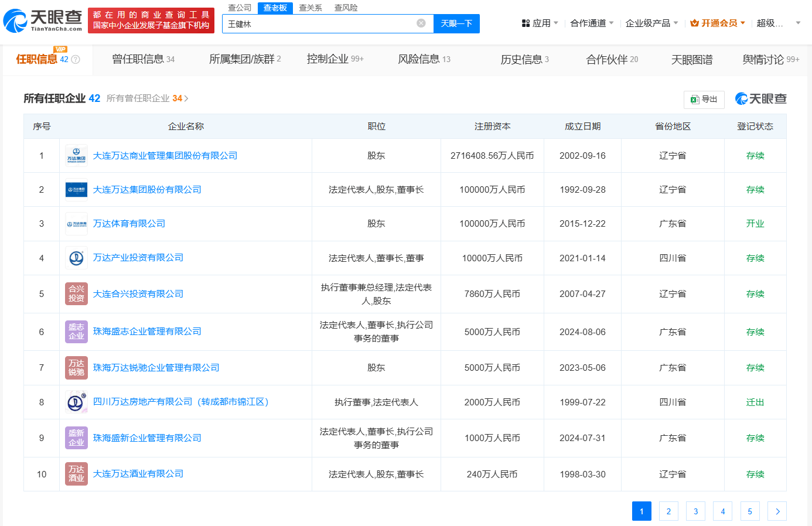
Task: Open the 大连万达集团股份有限公司 link
Action: [x=147, y=190]
